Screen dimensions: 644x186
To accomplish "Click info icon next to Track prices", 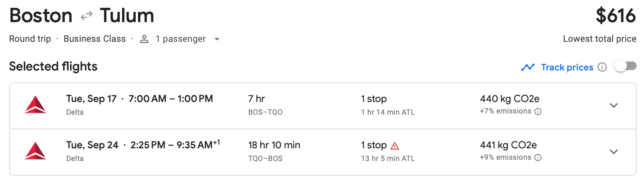I will coord(602,67).
